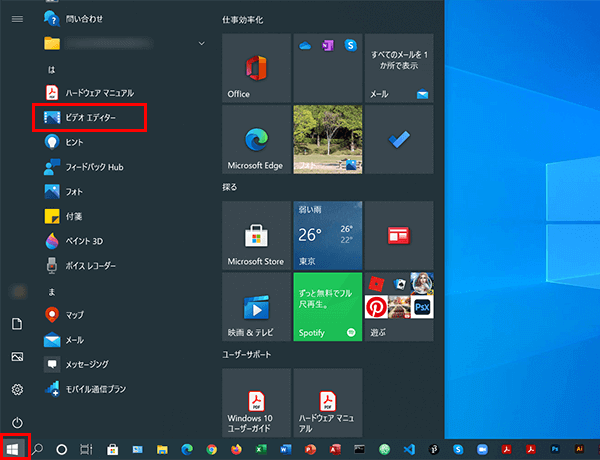Launch Visual Studio Code from the taskbar
600x460 pixels.
coord(409,449)
